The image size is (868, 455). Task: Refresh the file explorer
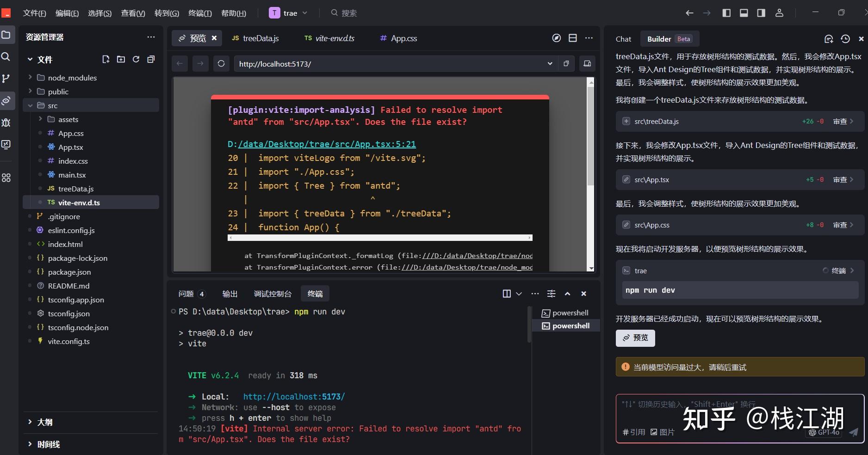(136, 59)
